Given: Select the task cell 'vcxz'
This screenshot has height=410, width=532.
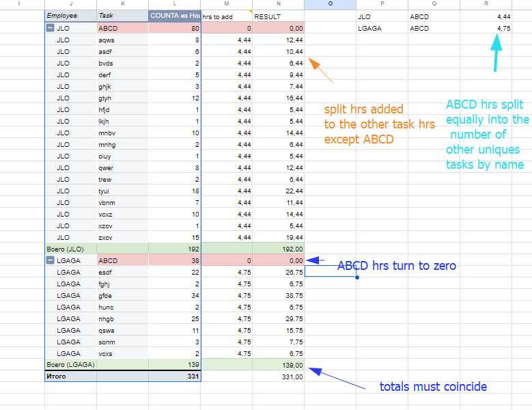Looking at the screenshot, I should click(x=122, y=214).
